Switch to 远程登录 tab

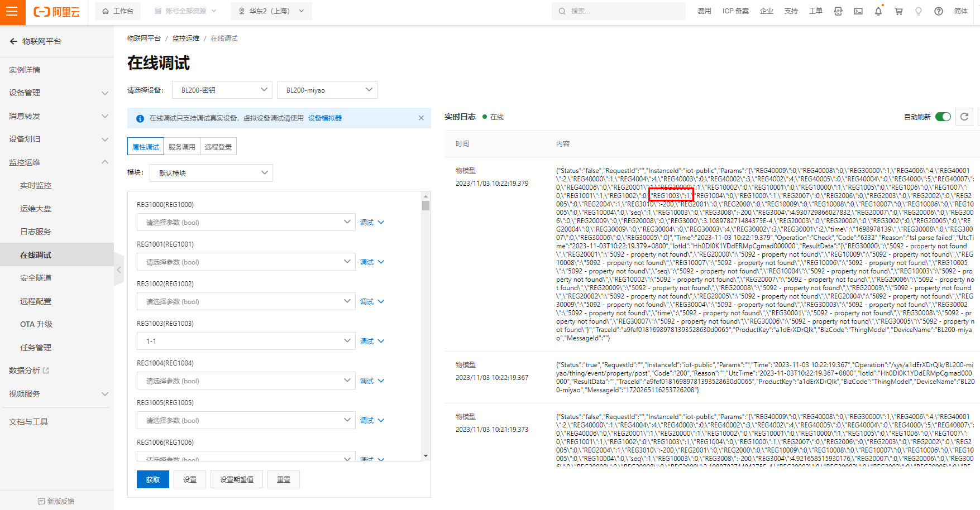click(218, 147)
